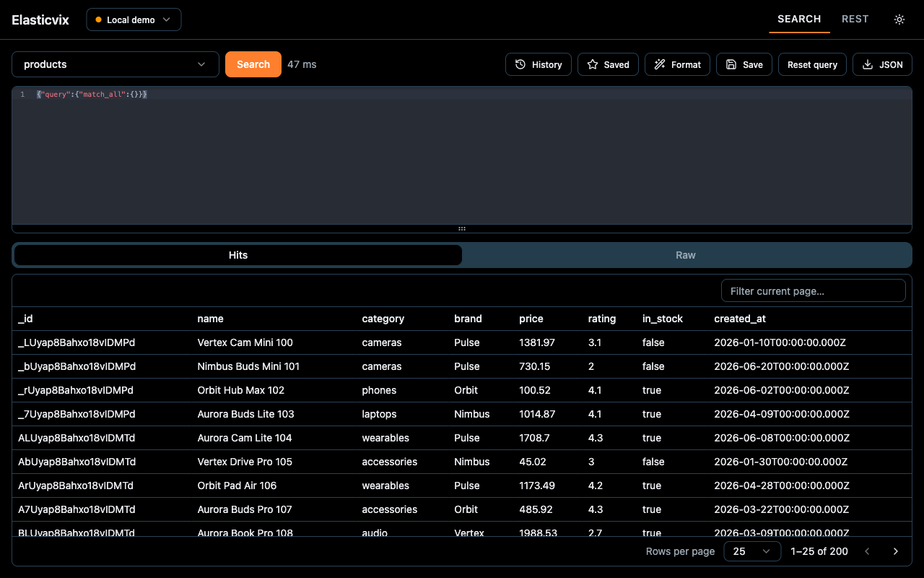Sort by the name column header

click(211, 319)
